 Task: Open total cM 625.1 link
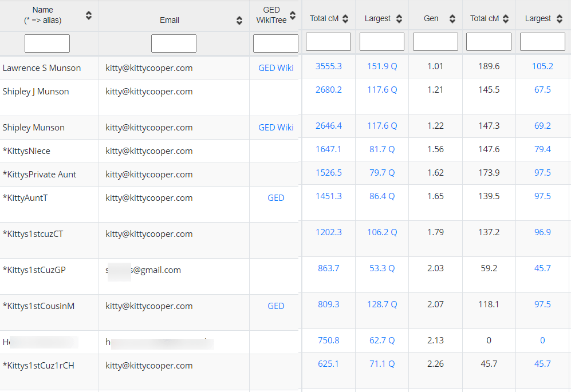point(329,363)
